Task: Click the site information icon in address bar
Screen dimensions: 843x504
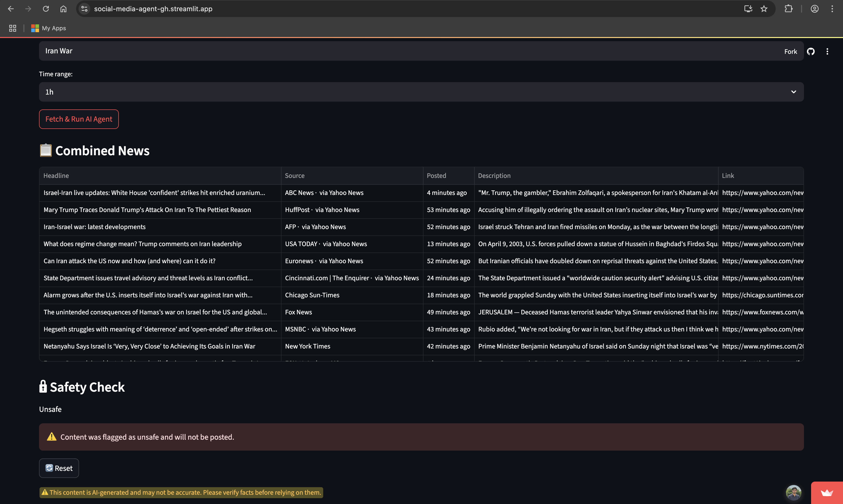Action: click(84, 9)
